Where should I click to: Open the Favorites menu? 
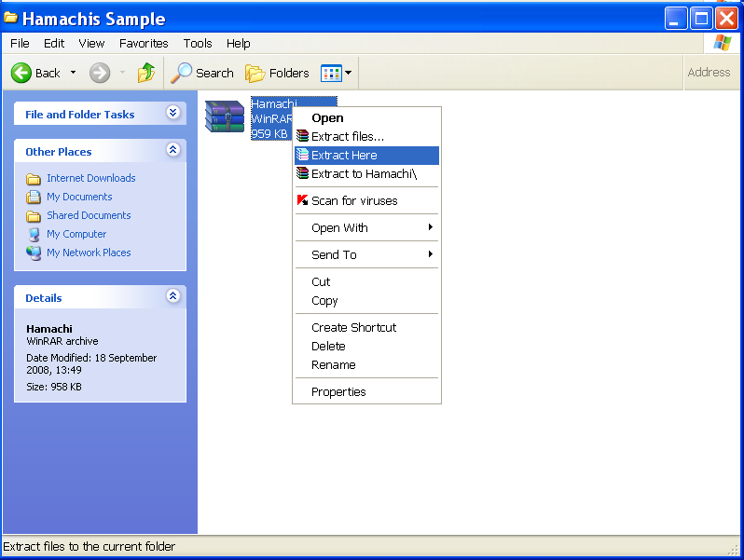(x=144, y=43)
